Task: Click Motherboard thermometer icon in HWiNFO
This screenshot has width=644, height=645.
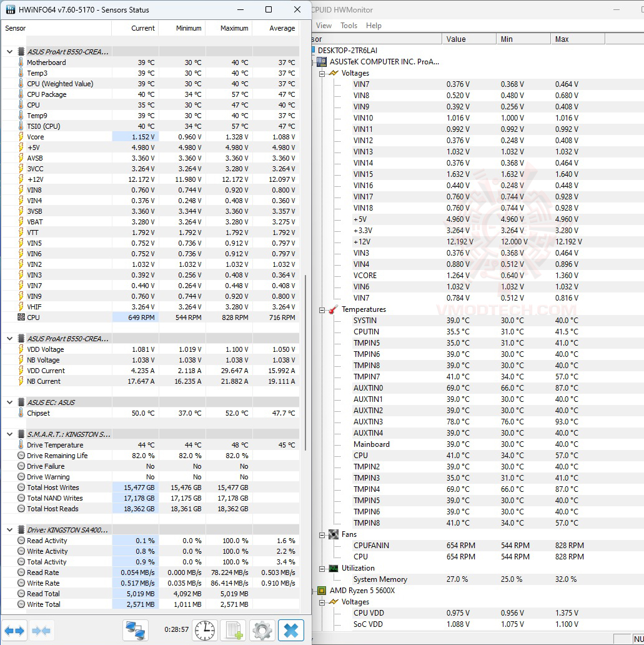Action: click(x=21, y=62)
